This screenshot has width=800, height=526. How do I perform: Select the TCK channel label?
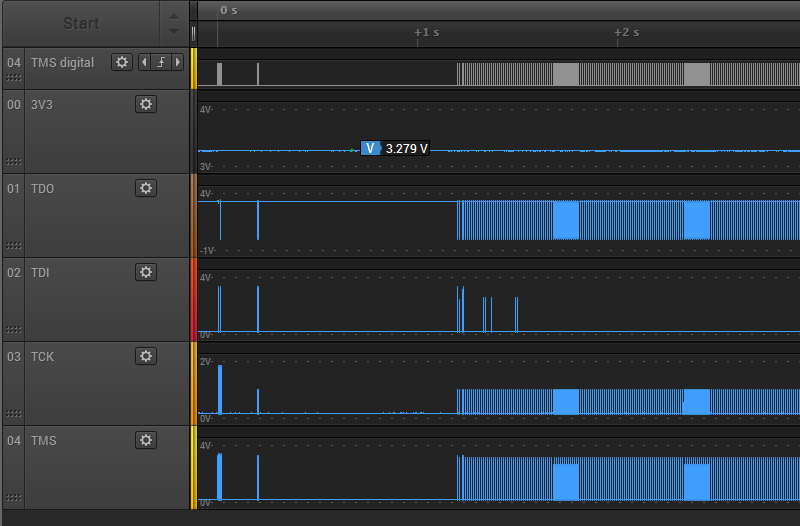42,357
